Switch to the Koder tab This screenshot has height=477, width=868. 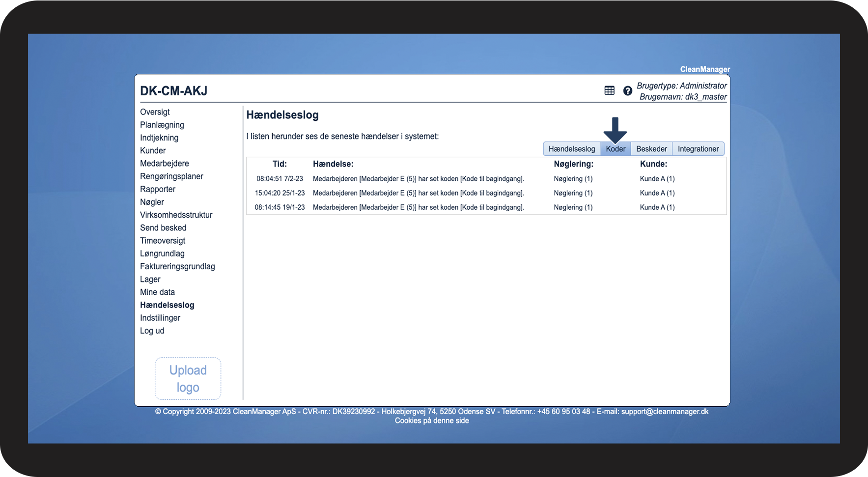tap(616, 149)
